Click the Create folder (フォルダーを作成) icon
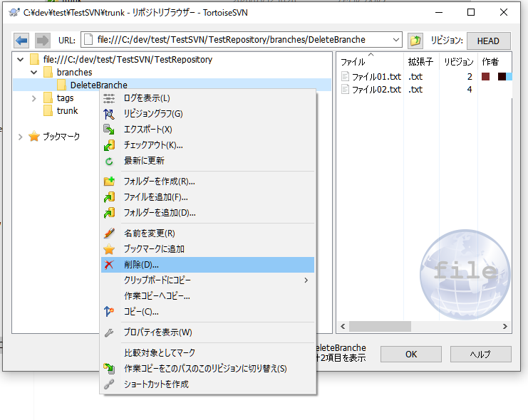 point(109,182)
